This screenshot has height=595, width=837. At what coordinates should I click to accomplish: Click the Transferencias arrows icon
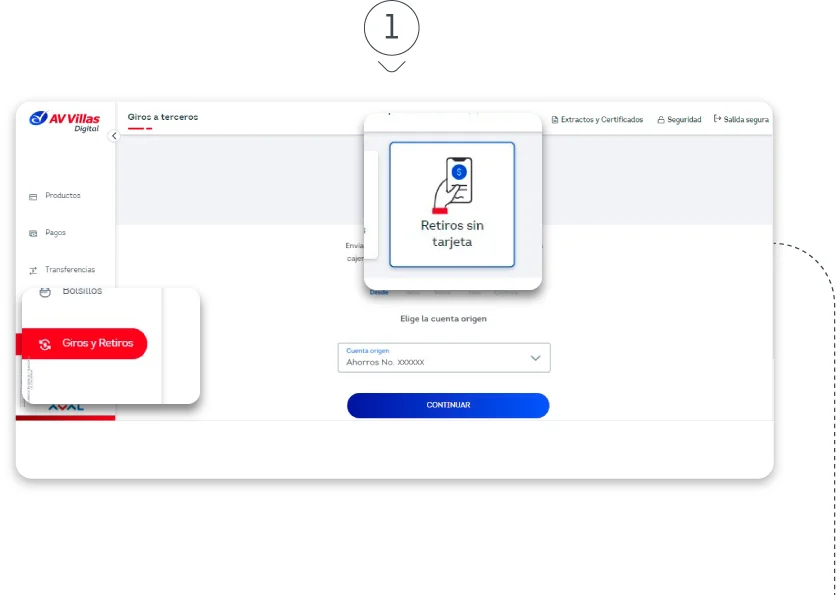(33, 270)
